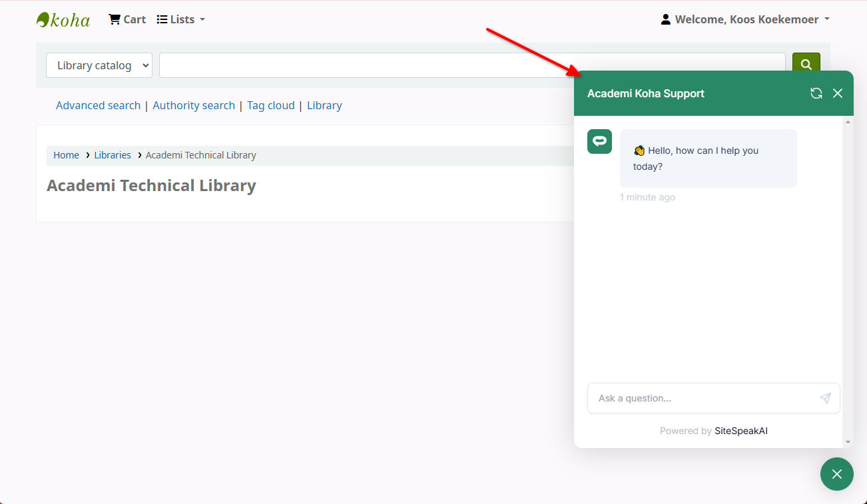Go to Libraries breadcrumb
The width and height of the screenshot is (867, 504).
coord(113,155)
